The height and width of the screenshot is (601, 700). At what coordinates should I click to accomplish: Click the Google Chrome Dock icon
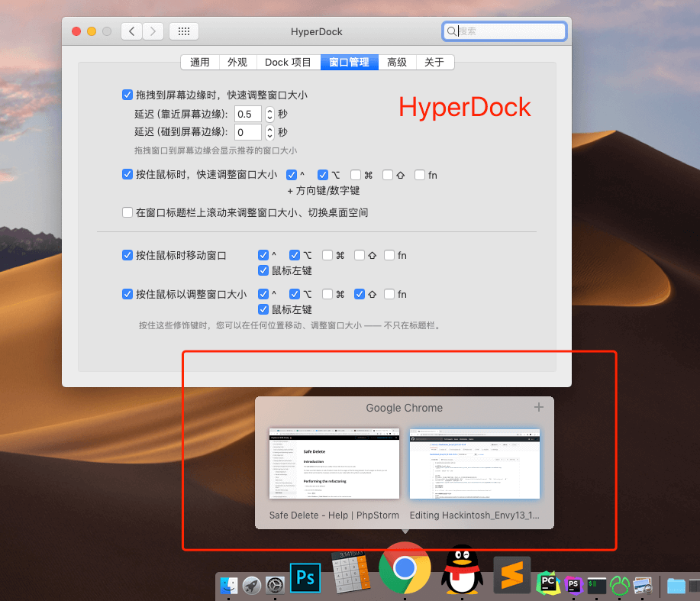pos(405,568)
